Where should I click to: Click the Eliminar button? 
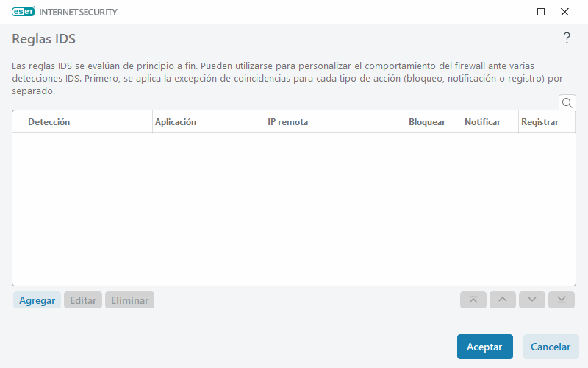[x=130, y=300]
